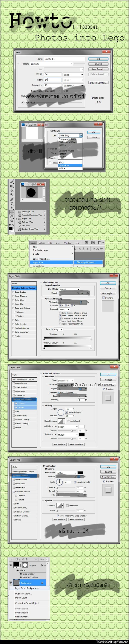Screen dimensions: 129x644
Task: Expand Advanced section in New dialog
Action: coord(23,103)
